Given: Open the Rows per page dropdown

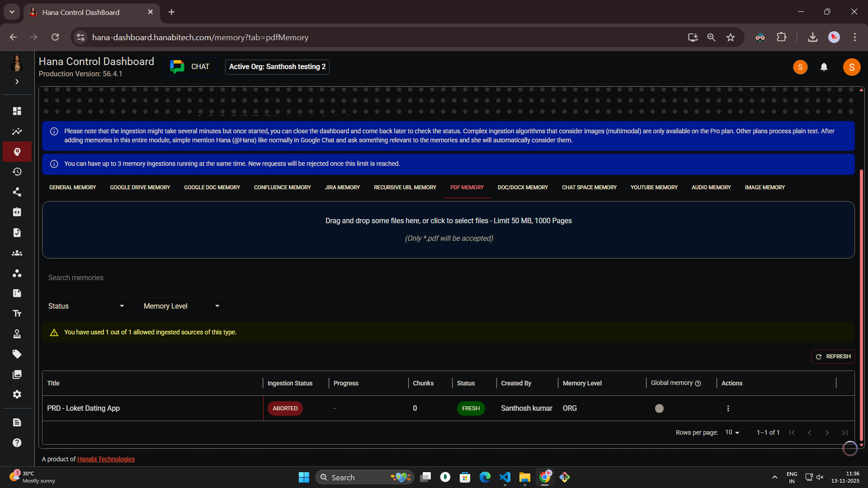Looking at the screenshot, I should (731, 432).
